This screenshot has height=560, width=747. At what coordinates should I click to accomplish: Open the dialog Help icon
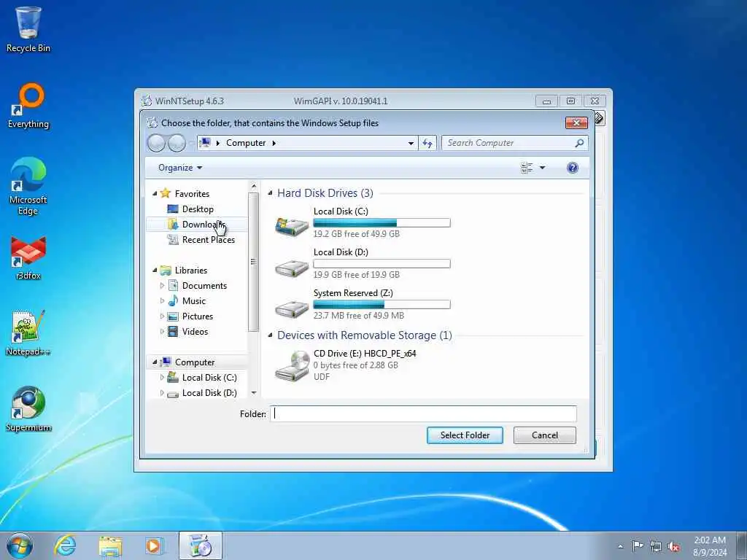[x=573, y=168]
